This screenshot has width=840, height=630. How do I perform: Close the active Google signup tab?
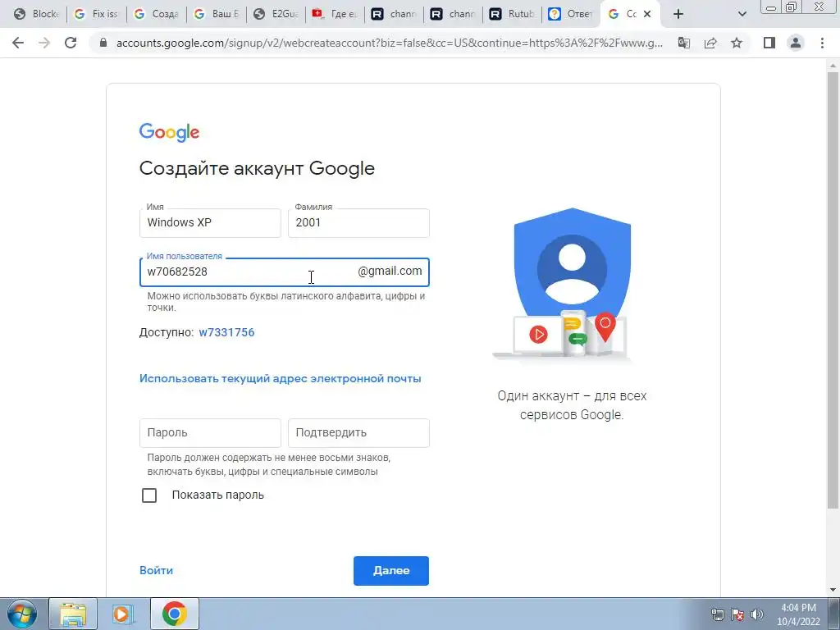(647, 14)
